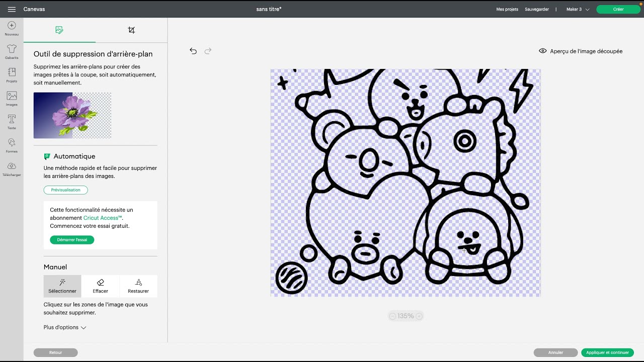Click the 135% zoom level value
The height and width of the screenshot is (362, 644).
tap(406, 316)
